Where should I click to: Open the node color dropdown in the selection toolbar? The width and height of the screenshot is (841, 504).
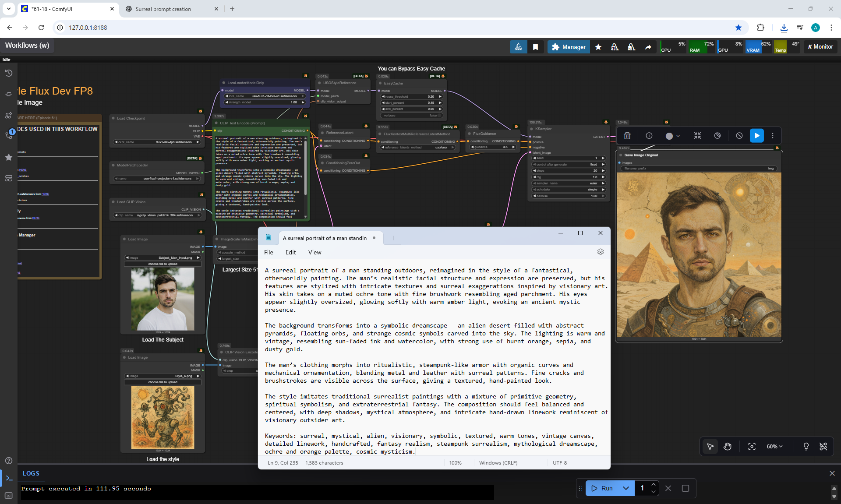(x=672, y=136)
